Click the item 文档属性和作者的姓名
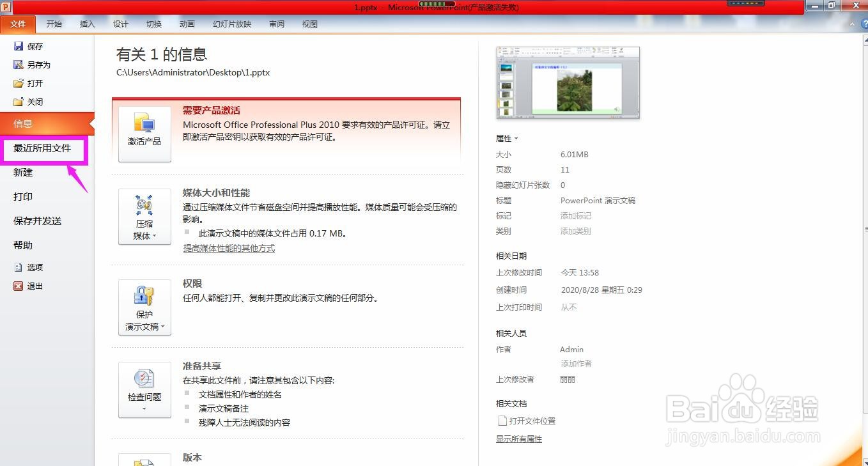Image resolution: width=868 pixels, height=466 pixels. pos(240,394)
